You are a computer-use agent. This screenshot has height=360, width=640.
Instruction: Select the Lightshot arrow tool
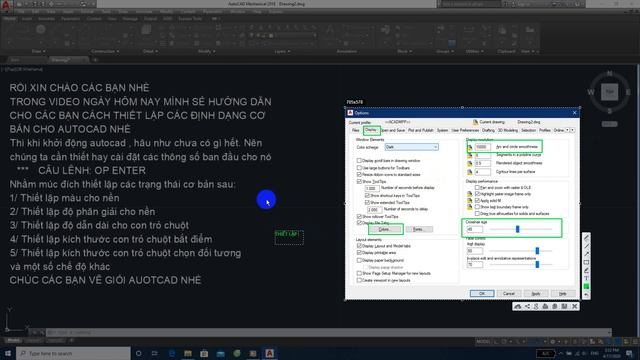[587, 254]
